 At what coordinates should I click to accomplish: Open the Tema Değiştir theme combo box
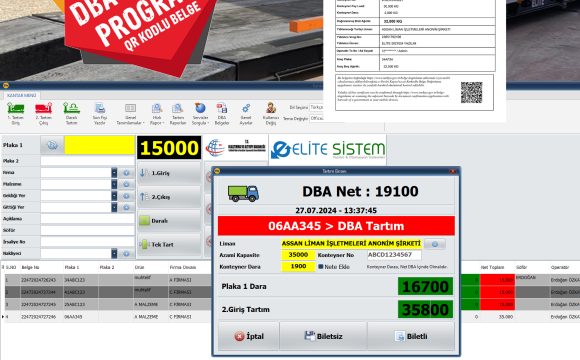click(x=316, y=118)
